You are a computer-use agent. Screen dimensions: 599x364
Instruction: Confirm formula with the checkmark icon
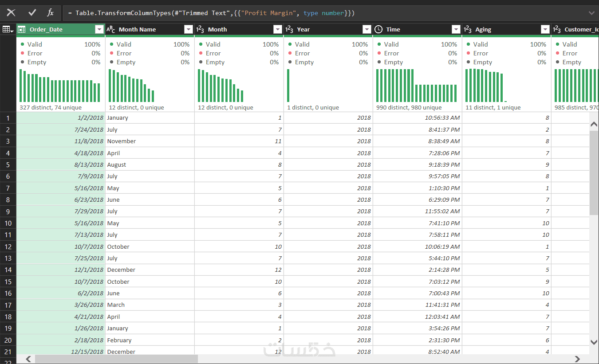click(32, 13)
